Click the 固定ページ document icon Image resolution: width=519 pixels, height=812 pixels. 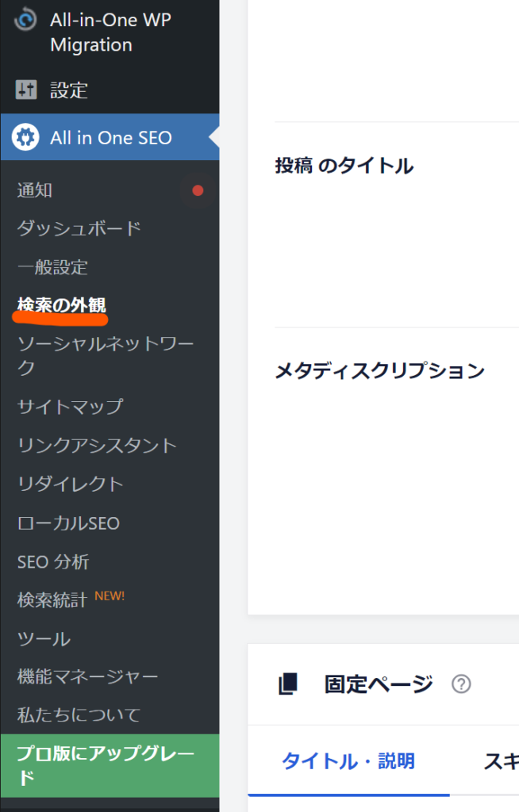coord(288,684)
